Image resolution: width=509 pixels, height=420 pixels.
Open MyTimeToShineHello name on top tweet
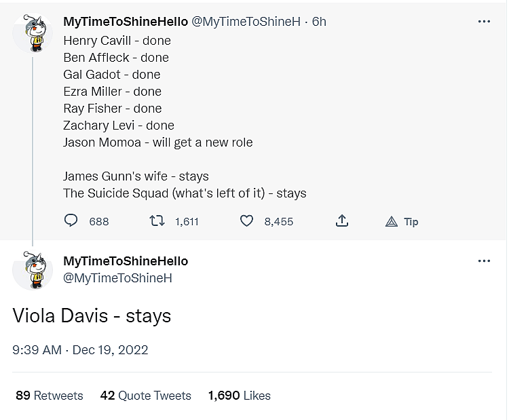pyautogui.click(x=125, y=22)
